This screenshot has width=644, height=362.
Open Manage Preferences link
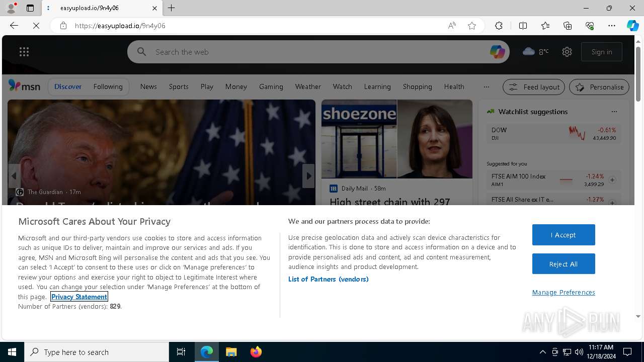coord(563,292)
